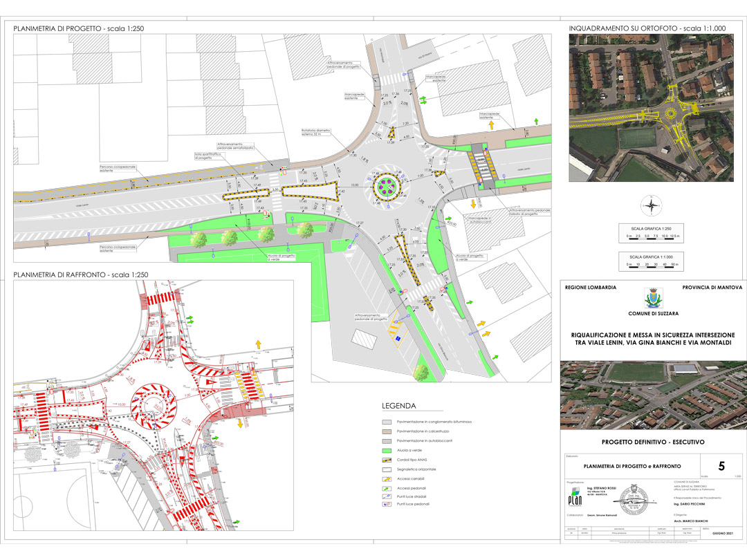
Task: Click the roundabout central island with purple dots
Action: point(387,186)
